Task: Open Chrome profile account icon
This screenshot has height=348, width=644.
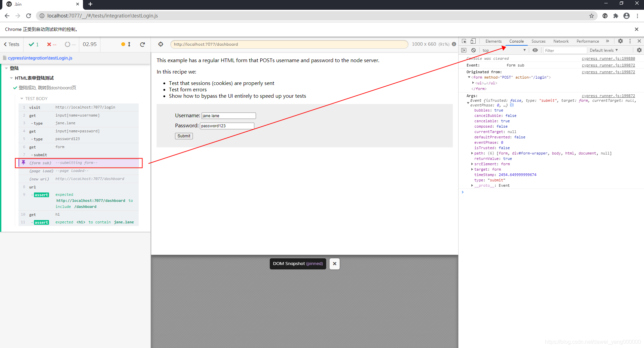Action: point(627,16)
